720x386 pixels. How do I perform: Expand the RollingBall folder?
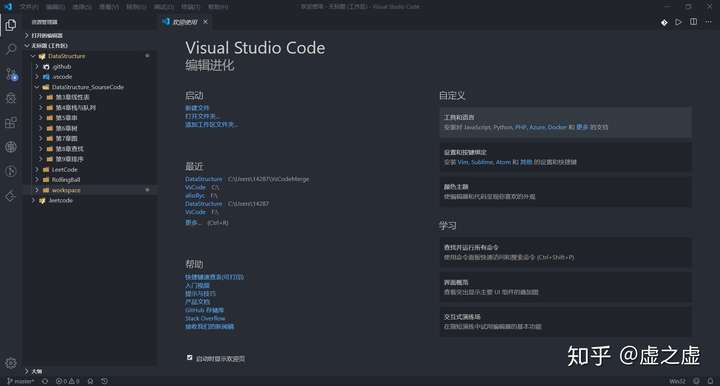[x=37, y=179]
